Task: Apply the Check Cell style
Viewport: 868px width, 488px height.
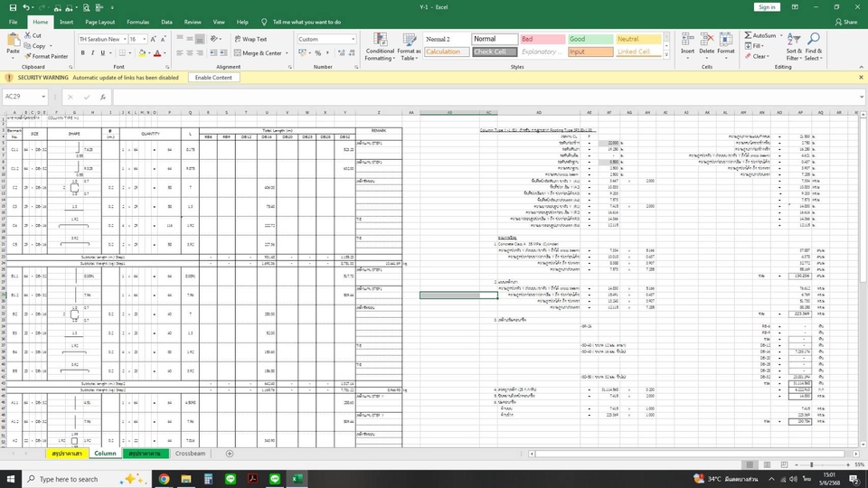Action: [495, 52]
